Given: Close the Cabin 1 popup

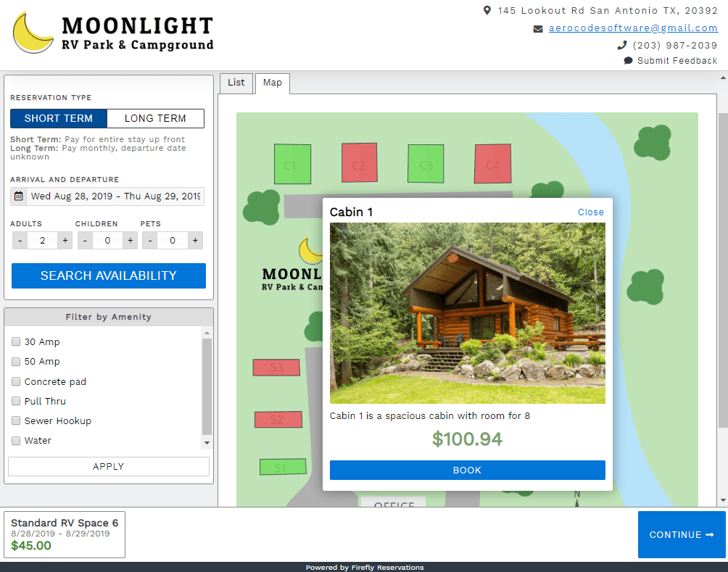Looking at the screenshot, I should [590, 212].
